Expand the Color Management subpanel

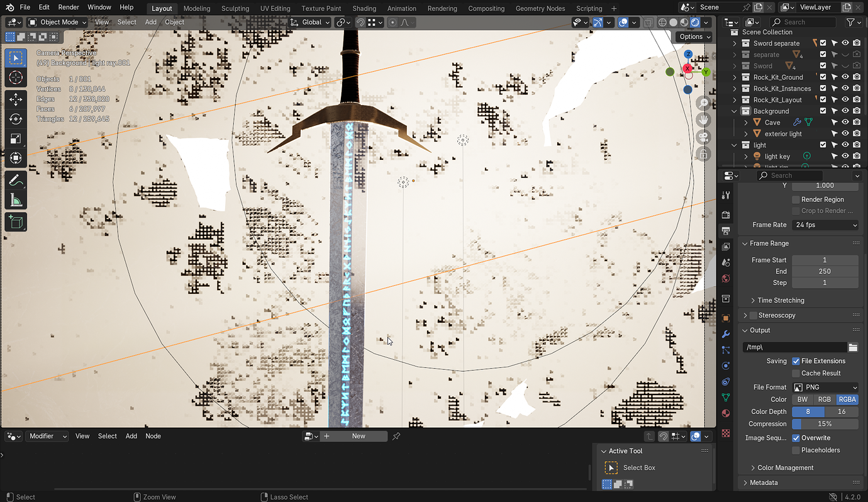tap(785, 468)
